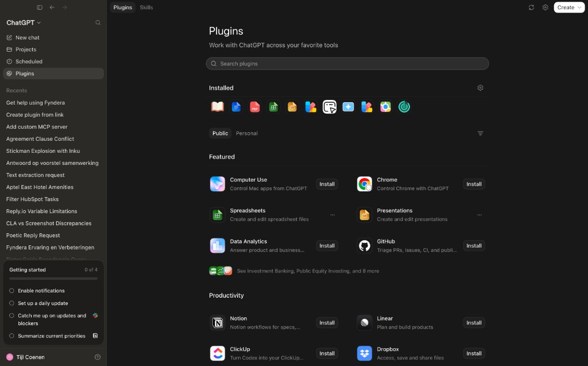Toggle the sidebar panel icon

[x=40, y=7]
